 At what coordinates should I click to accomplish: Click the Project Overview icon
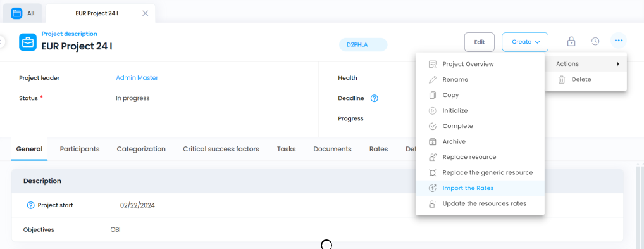432,64
